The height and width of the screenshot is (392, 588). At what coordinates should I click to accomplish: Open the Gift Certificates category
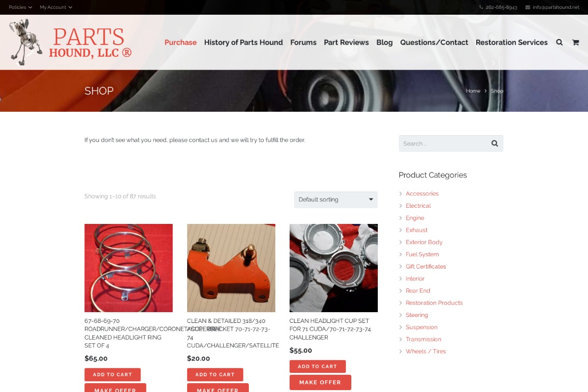426,267
